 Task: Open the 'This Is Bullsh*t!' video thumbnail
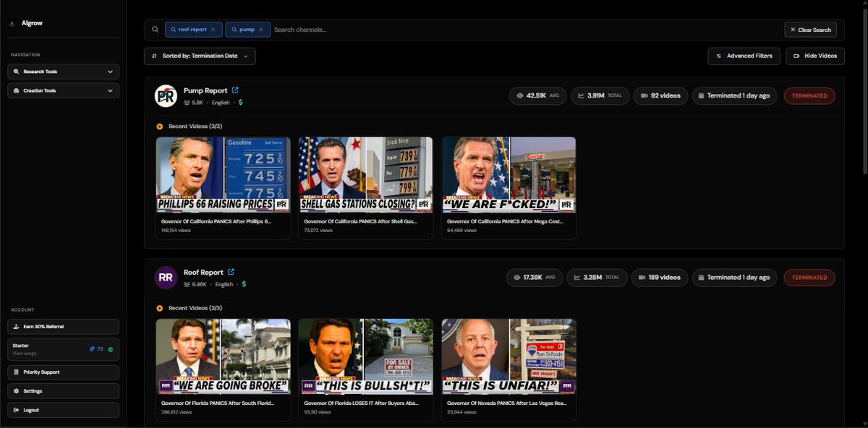(x=366, y=356)
